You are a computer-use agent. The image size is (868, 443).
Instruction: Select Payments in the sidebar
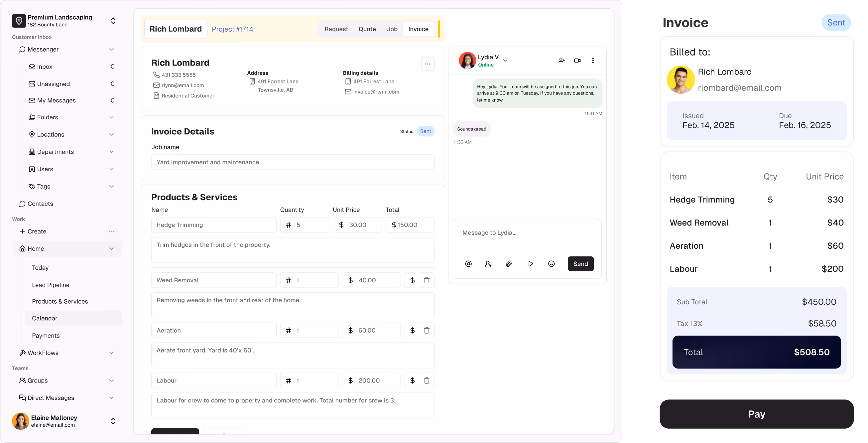pyautogui.click(x=46, y=336)
